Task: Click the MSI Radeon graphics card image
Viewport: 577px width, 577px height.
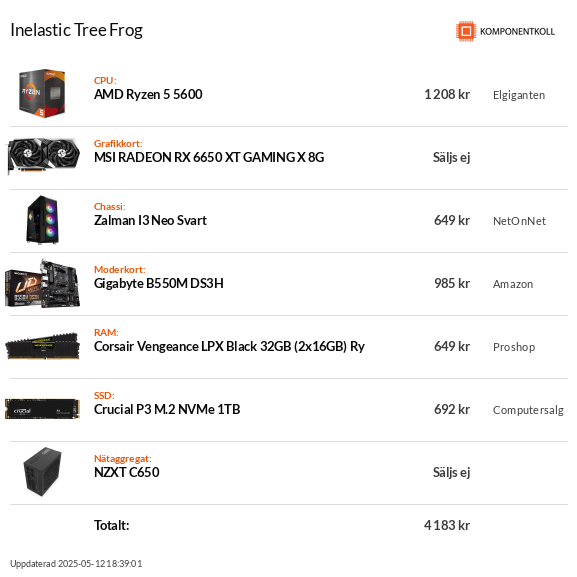Action: [x=43, y=156]
